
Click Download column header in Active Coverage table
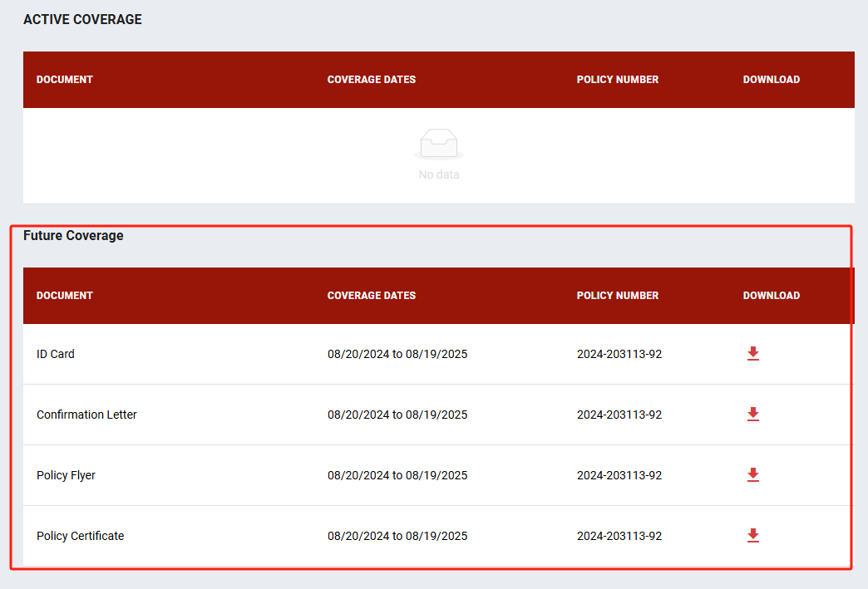[x=772, y=80]
